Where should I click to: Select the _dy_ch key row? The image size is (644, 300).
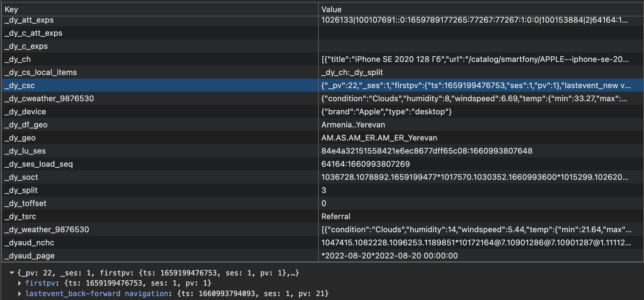pyautogui.click(x=18, y=59)
